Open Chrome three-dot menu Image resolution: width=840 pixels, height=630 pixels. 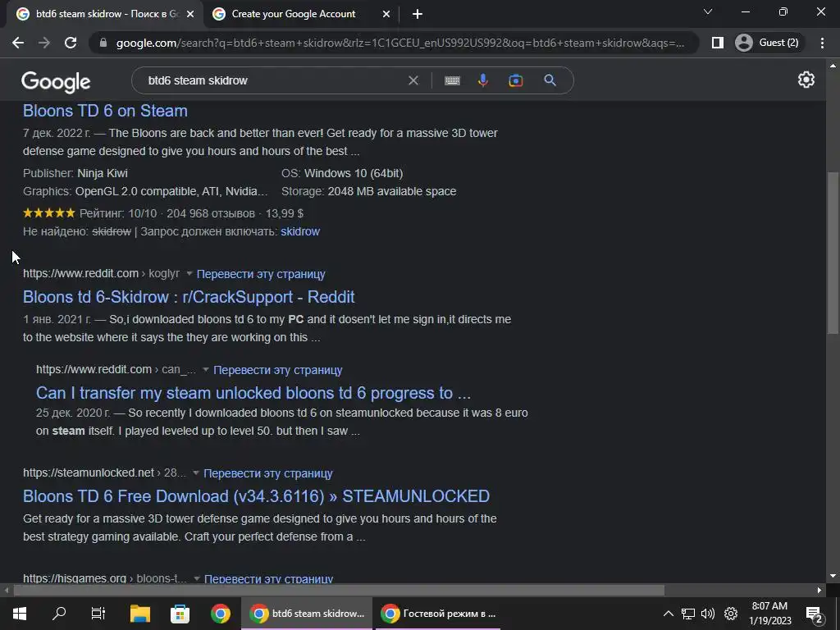pos(822,43)
